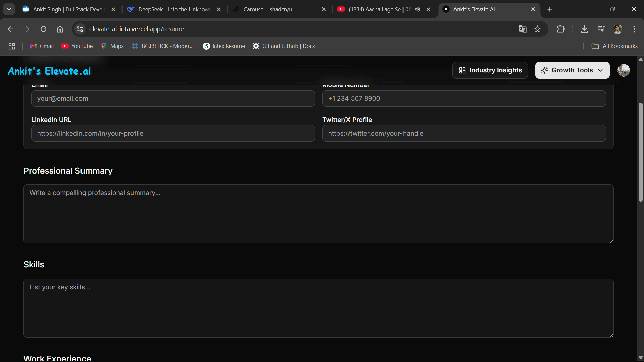Open the tab search dropdown arrow
644x362 pixels.
pyautogui.click(x=9, y=9)
